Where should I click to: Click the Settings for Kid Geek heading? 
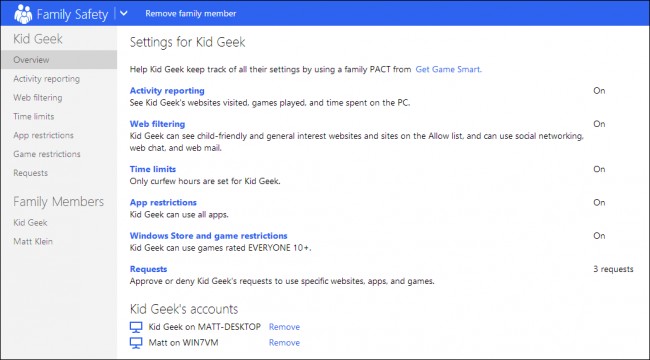187,42
